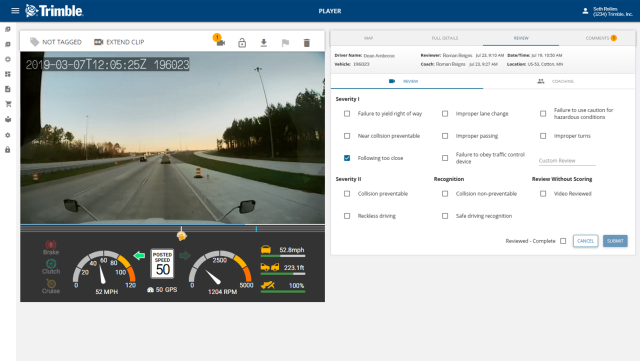Click the NOT TAGGED tag icon

coord(35,42)
